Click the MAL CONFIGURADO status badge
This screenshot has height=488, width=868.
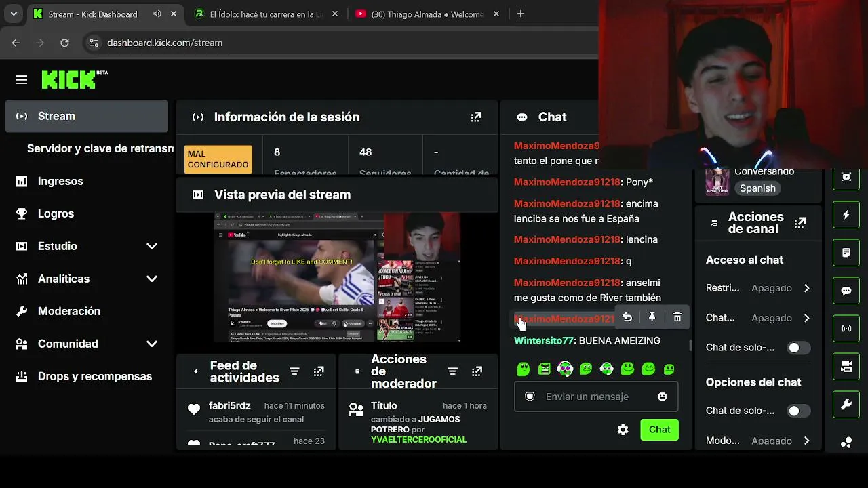point(218,159)
